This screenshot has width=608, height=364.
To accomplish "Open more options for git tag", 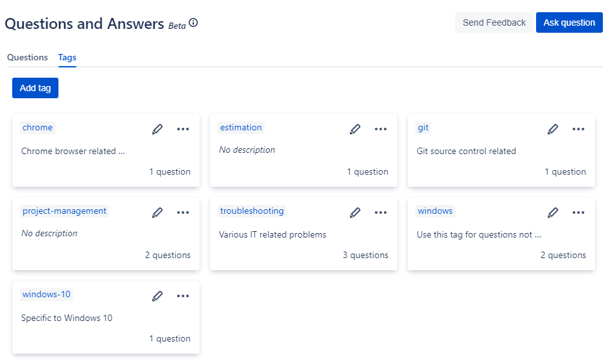I will [x=578, y=129].
